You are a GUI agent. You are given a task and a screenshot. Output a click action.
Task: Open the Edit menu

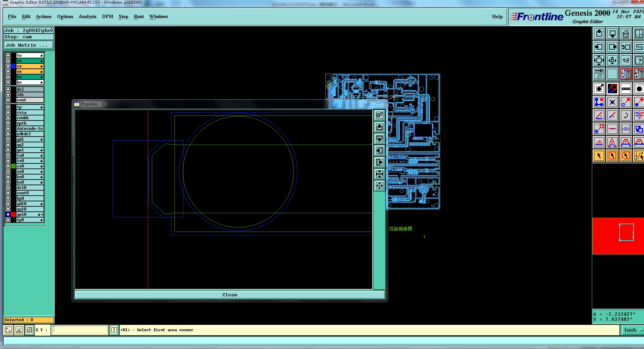pos(26,16)
